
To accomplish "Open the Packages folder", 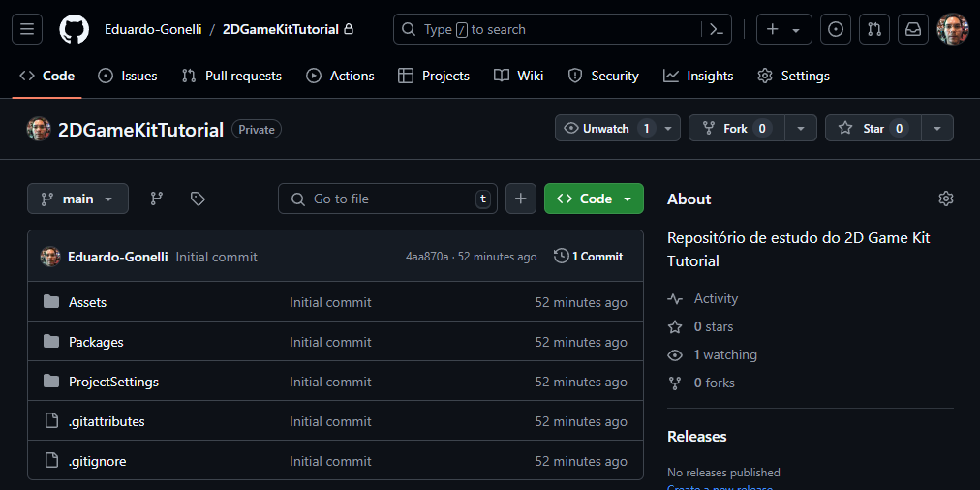I will [96, 343].
